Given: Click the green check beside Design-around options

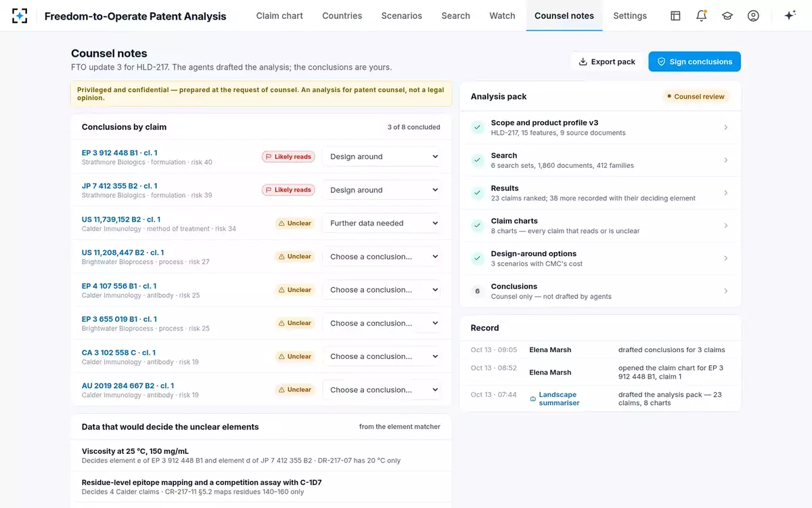Looking at the screenshot, I should point(478,258).
